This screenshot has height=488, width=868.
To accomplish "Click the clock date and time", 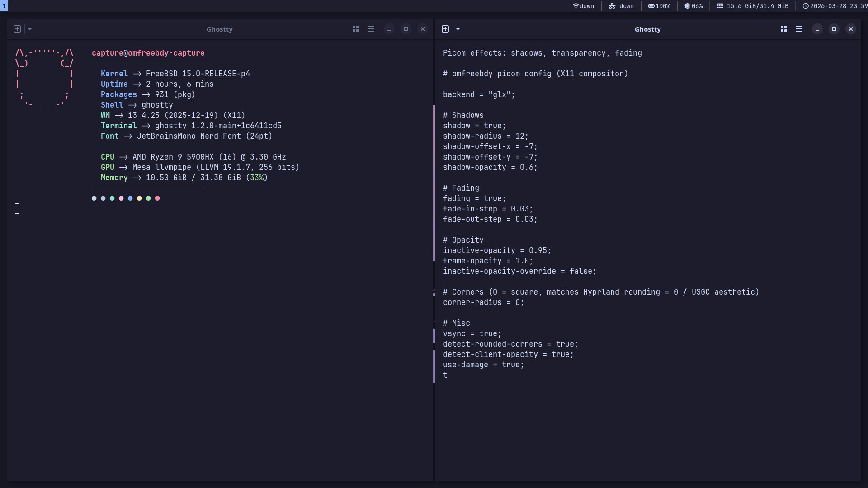I will point(835,6).
